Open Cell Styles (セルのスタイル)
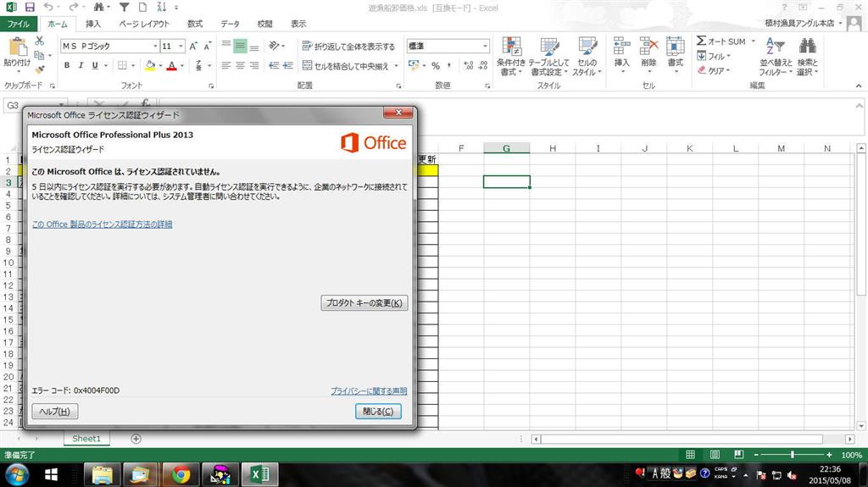 (587, 57)
